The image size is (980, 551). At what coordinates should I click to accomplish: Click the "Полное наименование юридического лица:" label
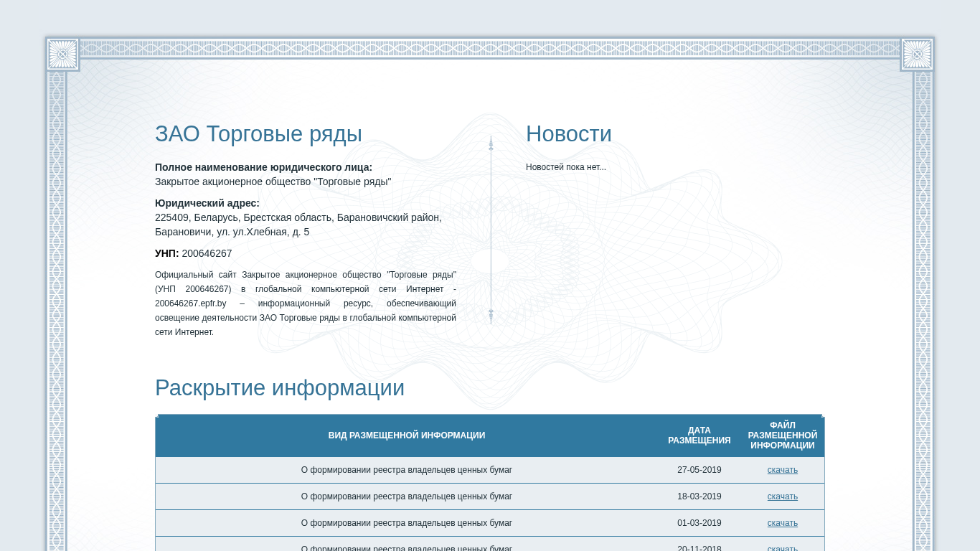[x=263, y=167]
